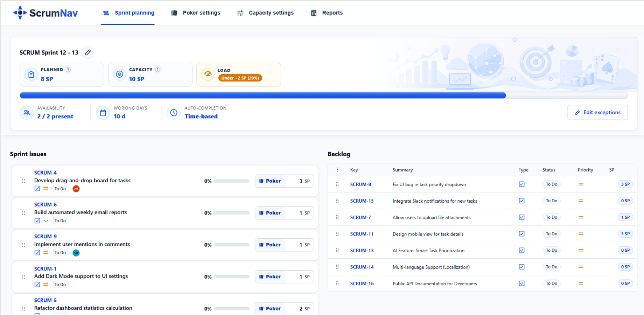Grab the drag handle of SCRUM-9 card
This screenshot has height=315, width=644.
pyautogui.click(x=23, y=245)
